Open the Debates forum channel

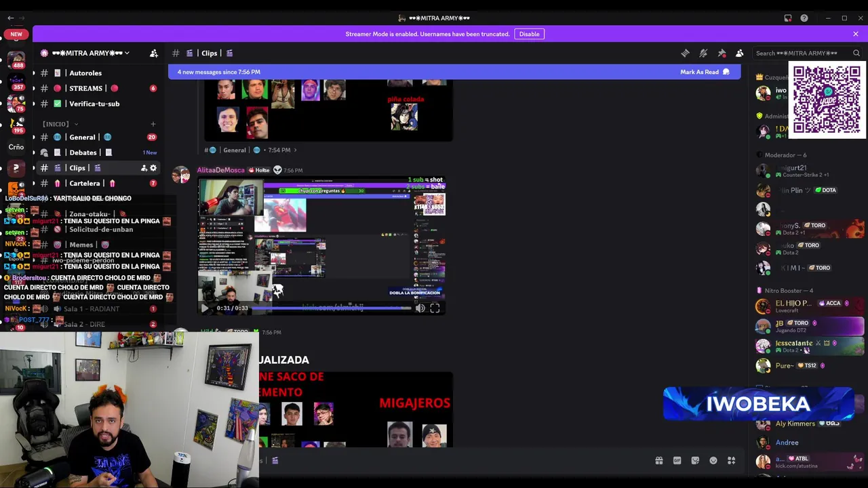click(95, 152)
